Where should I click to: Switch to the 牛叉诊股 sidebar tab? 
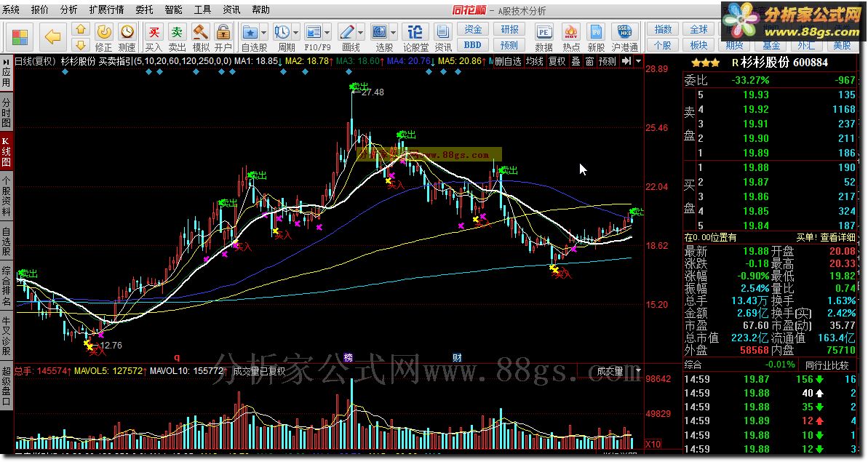pos(6,335)
